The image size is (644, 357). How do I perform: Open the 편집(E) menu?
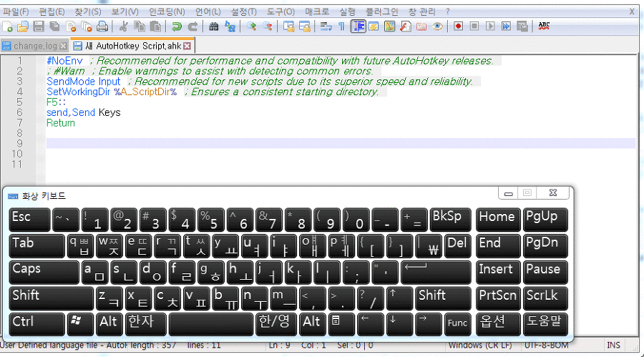tap(52, 11)
